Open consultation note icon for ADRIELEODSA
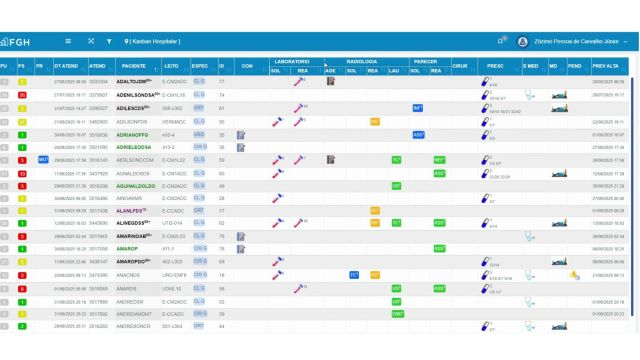The height and width of the screenshot is (360, 640). [241, 147]
